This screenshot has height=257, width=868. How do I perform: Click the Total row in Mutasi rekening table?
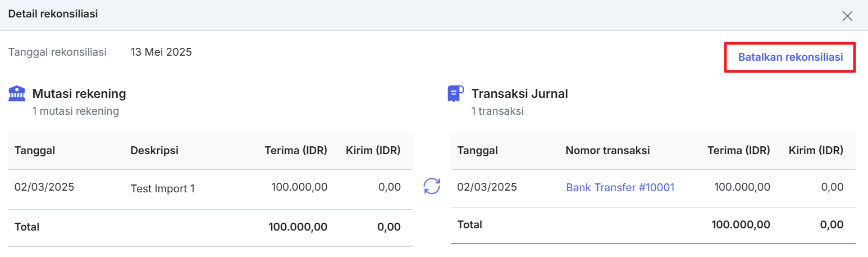click(x=211, y=227)
